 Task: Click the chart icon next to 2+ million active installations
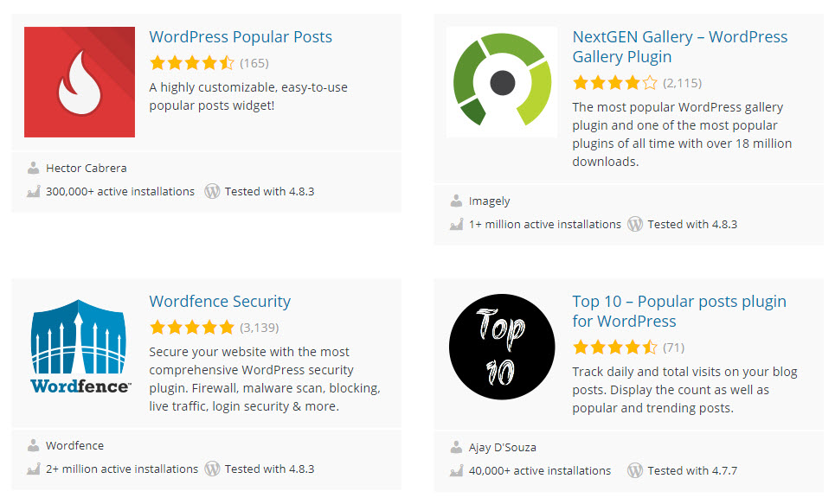(x=34, y=469)
